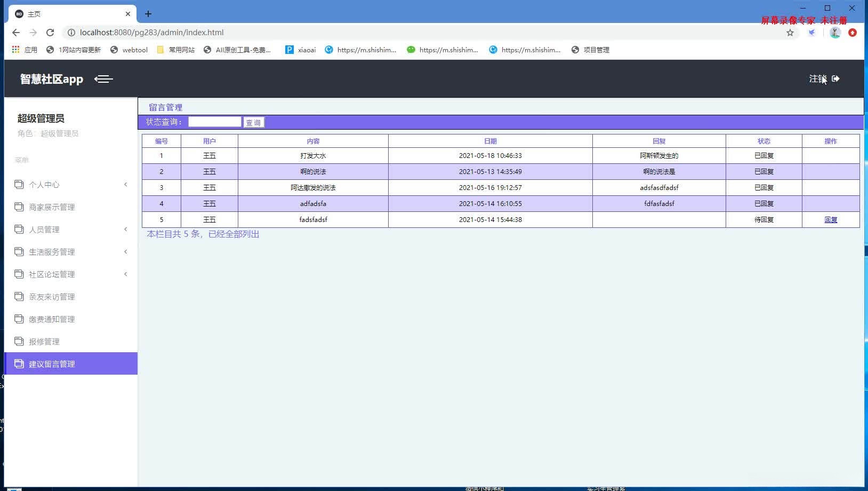Click the record count summary text
The width and height of the screenshot is (868, 491).
203,234
